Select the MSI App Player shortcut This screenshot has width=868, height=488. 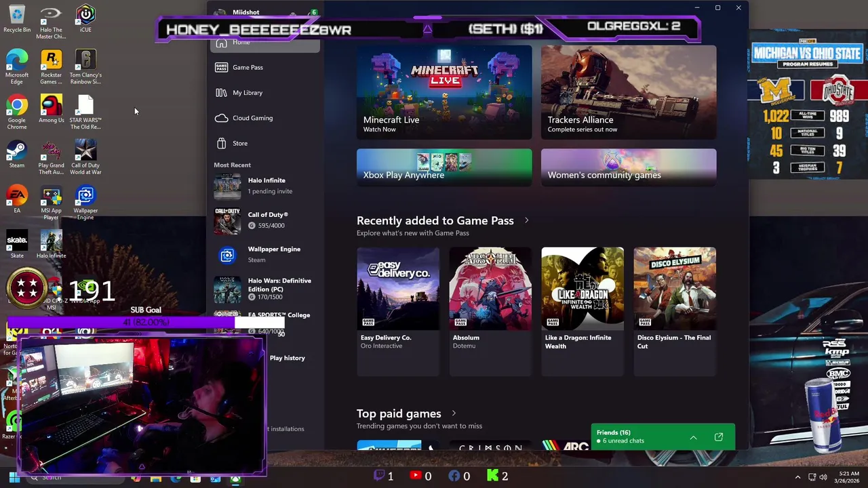point(51,203)
